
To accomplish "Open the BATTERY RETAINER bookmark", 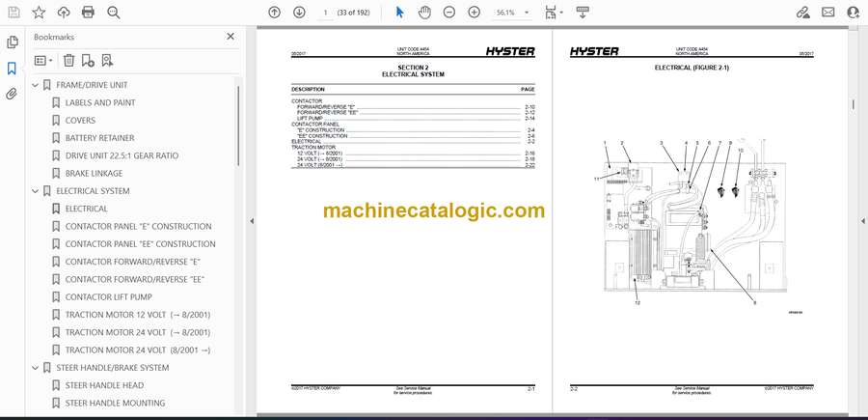I will click(99, 138).
